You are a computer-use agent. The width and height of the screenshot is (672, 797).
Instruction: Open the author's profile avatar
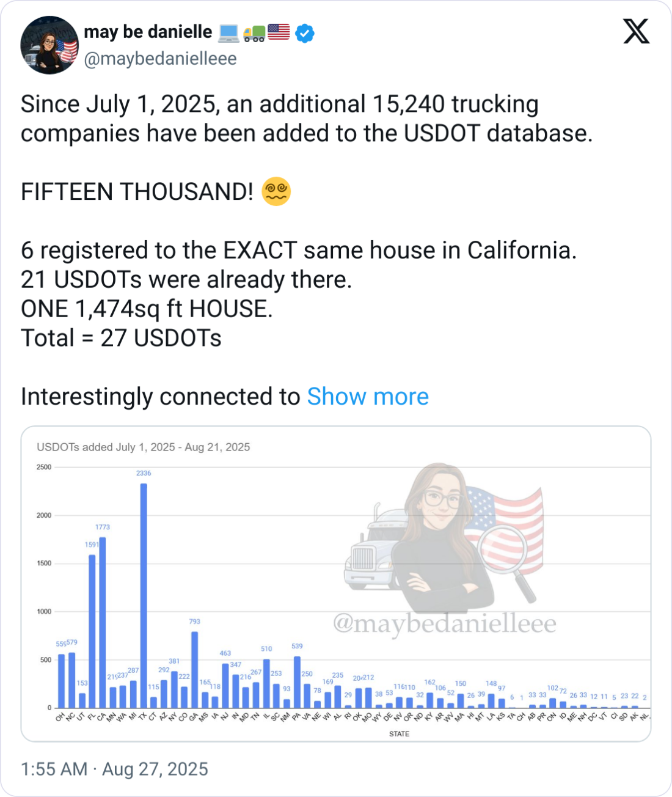(49, 45)
